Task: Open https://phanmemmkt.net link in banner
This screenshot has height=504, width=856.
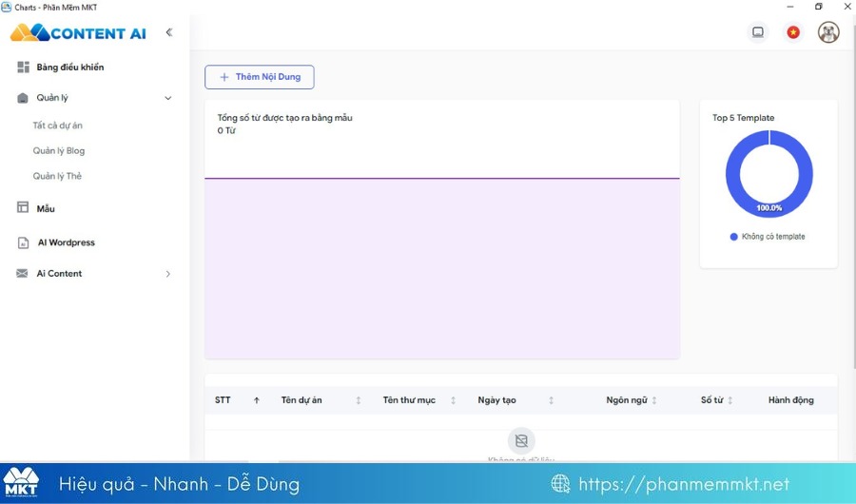Action: coord(684,484)
